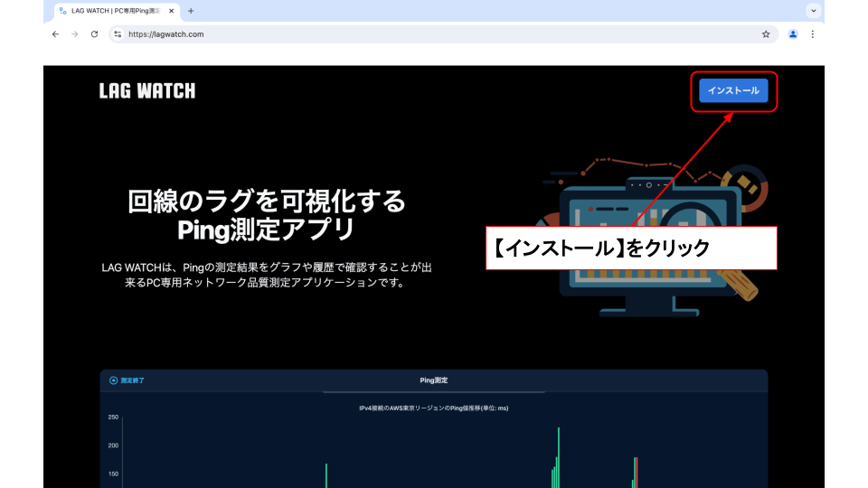The height and width of the screenshot is (488, 868).
Task: Open a new tab with plus button
Action: coord(191,11)
